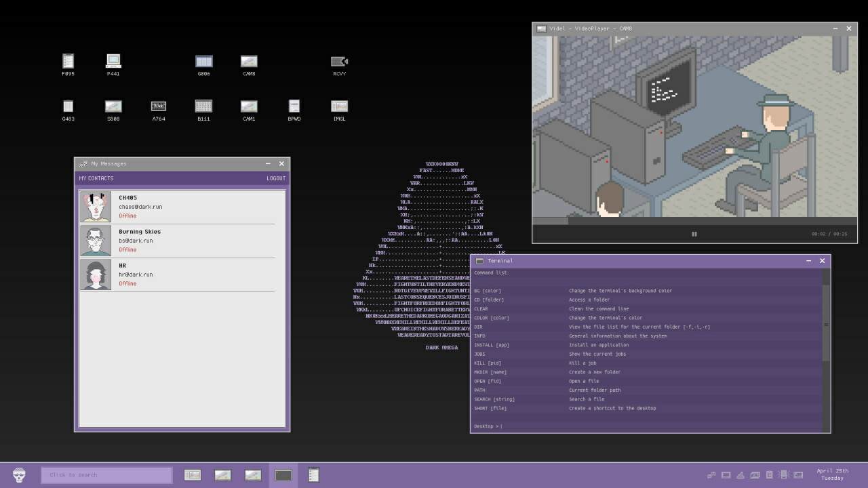The height and width of the screenshot is (488, 868).
Task: Open the CAM8 camera file icon
Action: 249,62
